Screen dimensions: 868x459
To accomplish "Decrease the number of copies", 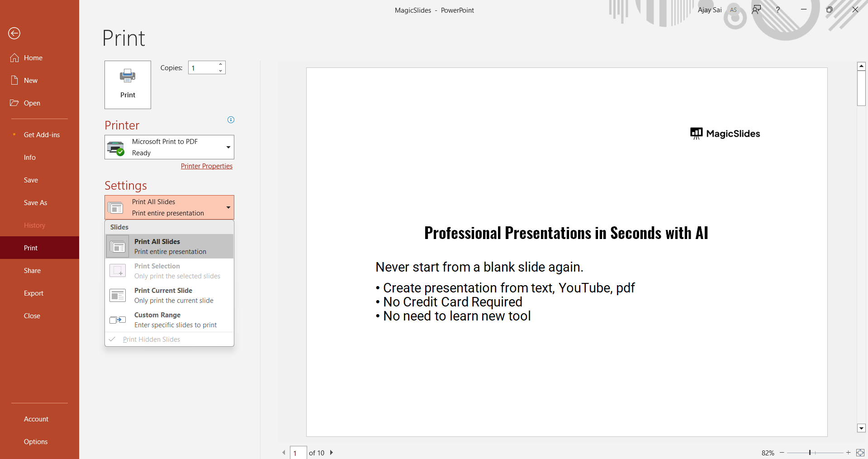I will click(x=221, y=71).
